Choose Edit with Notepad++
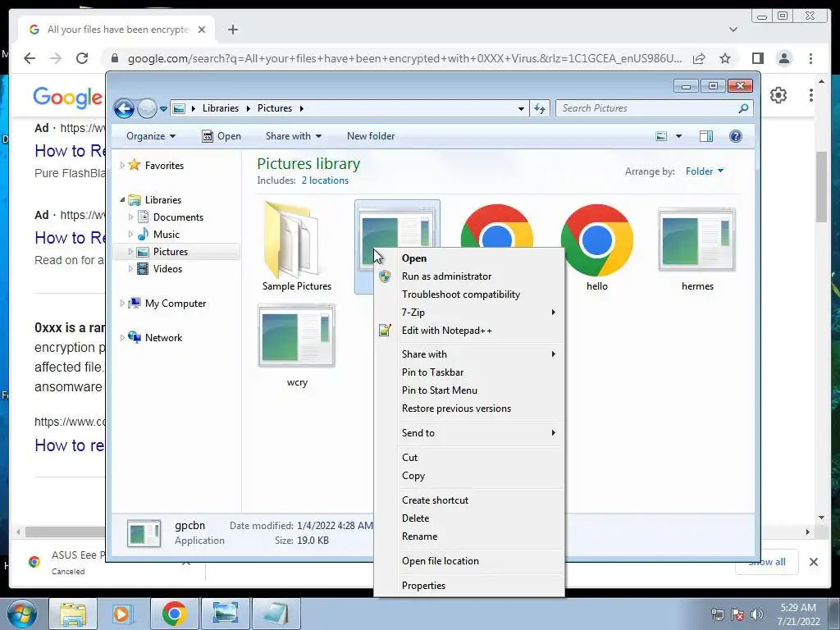The width and height of the screenshot is (840, 630). (x=470, y=331)
